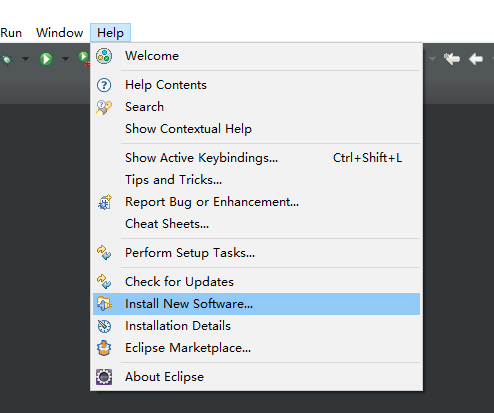
Task: Click the Welcome menu entry
Action: (256, 56)
